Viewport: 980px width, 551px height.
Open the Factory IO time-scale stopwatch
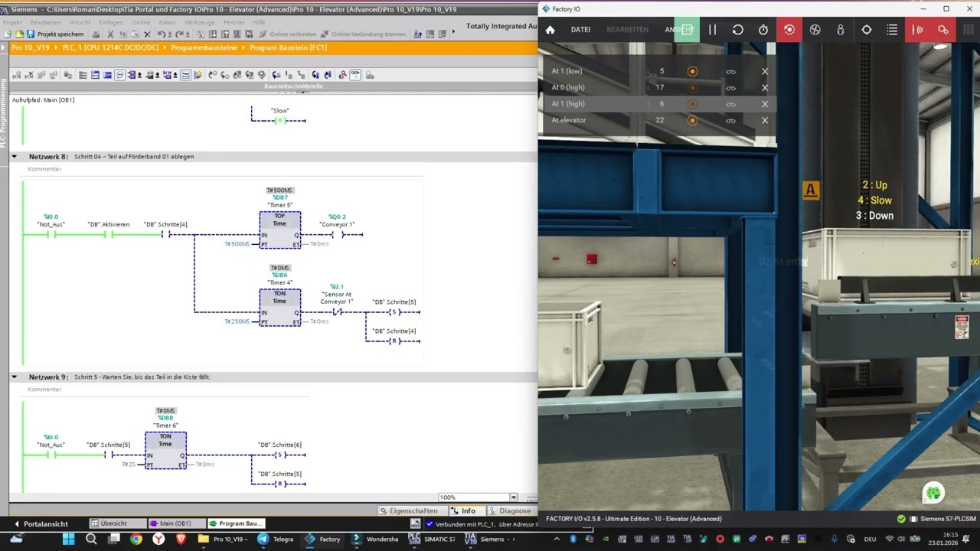tap(763, 30)
